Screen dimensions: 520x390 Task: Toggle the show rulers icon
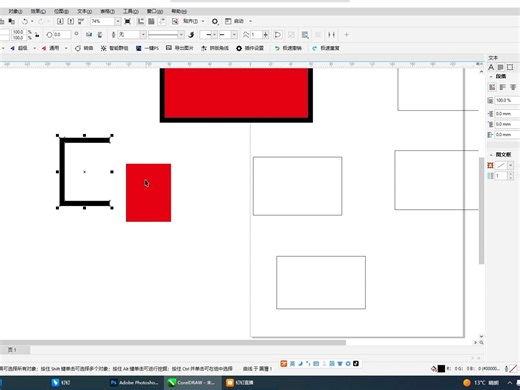pos(141,21)
